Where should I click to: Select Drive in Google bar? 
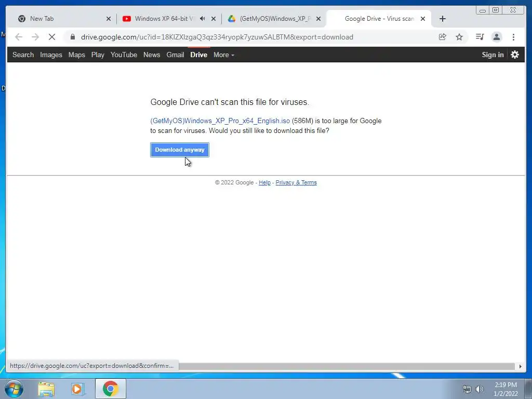click(199, 55)
